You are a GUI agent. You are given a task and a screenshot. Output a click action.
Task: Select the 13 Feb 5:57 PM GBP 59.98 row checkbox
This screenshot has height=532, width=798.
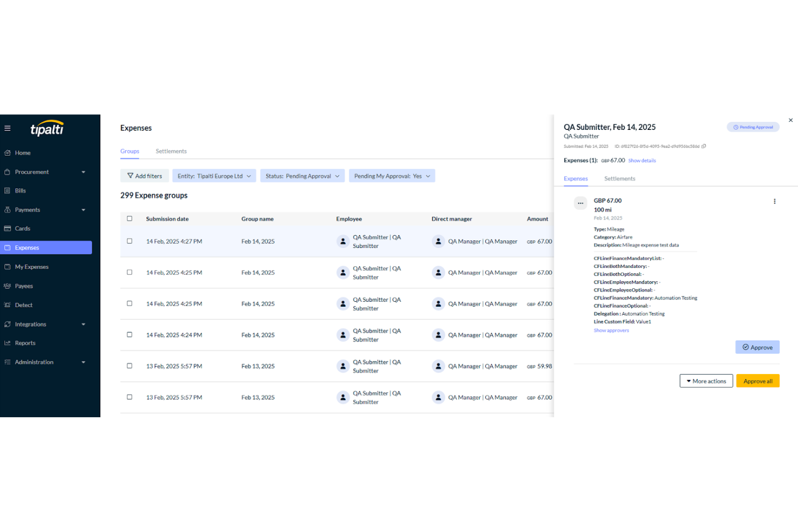click(129, 366)
